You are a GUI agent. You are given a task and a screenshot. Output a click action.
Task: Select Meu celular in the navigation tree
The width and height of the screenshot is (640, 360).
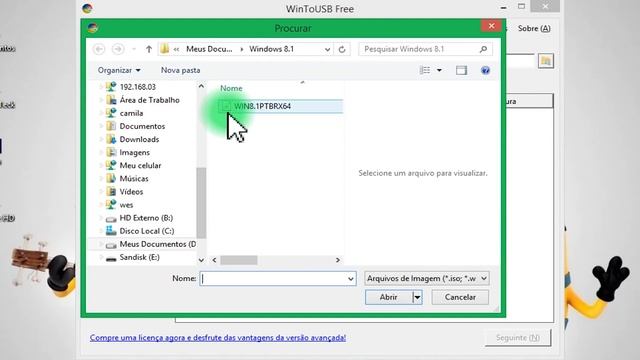(x=140, y=165)
